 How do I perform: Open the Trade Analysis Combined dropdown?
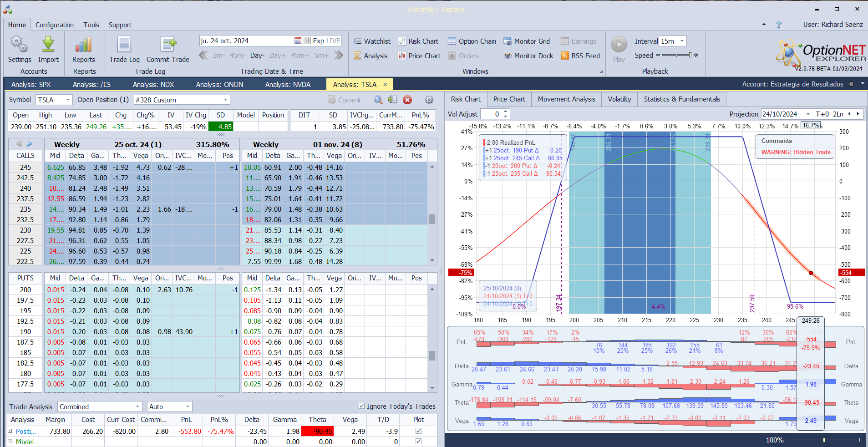137,406
